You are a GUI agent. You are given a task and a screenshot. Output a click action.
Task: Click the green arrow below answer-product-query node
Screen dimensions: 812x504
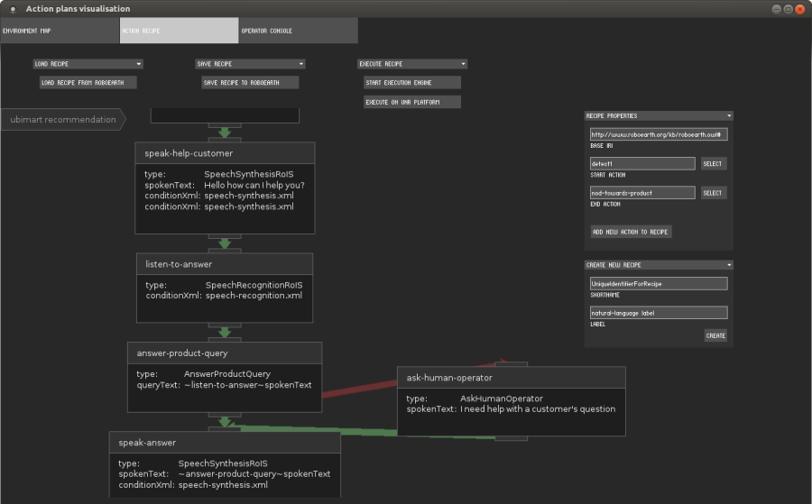tap(225, 421)
